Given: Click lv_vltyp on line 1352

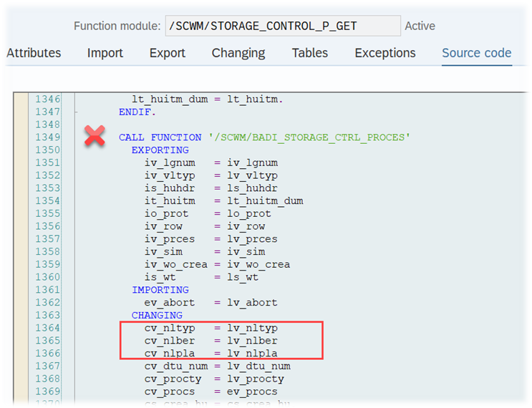Looking at the screenshot, I should [253, 175].
